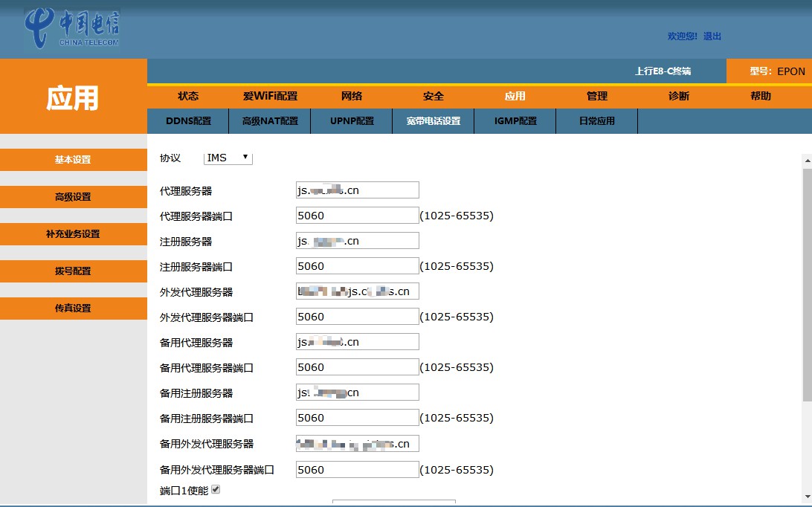Open 补充业务设置 sidebar item
Screen dimensions: 812x507
[73, 234]
